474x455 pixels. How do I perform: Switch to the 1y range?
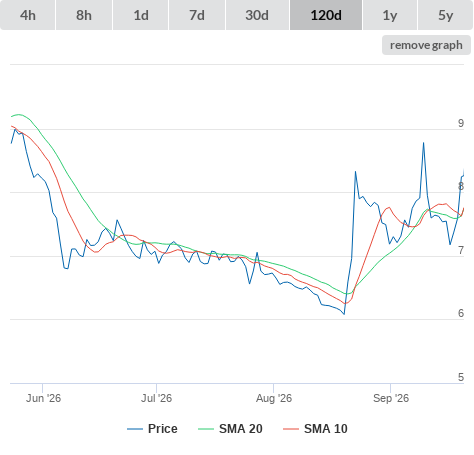pos(390,15)
